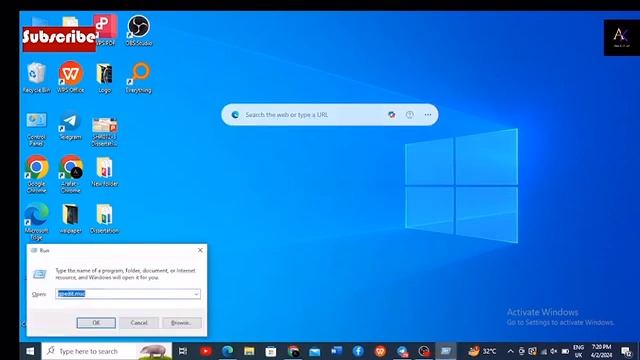This screenshot has height=360, width=640.
Task: Open YouTube from the taskbar
Action: pyautogui.click(x=205, y=351)
